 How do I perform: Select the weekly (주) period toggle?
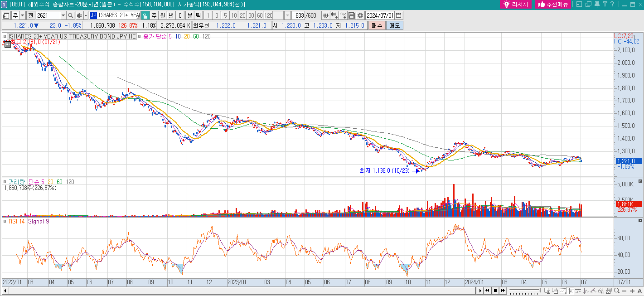[x=154, y=15]
